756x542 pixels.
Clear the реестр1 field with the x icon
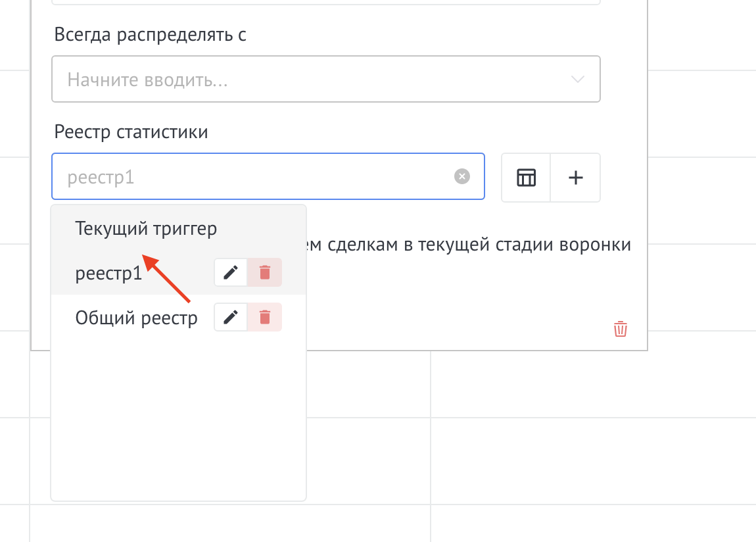tap(462, 176)
